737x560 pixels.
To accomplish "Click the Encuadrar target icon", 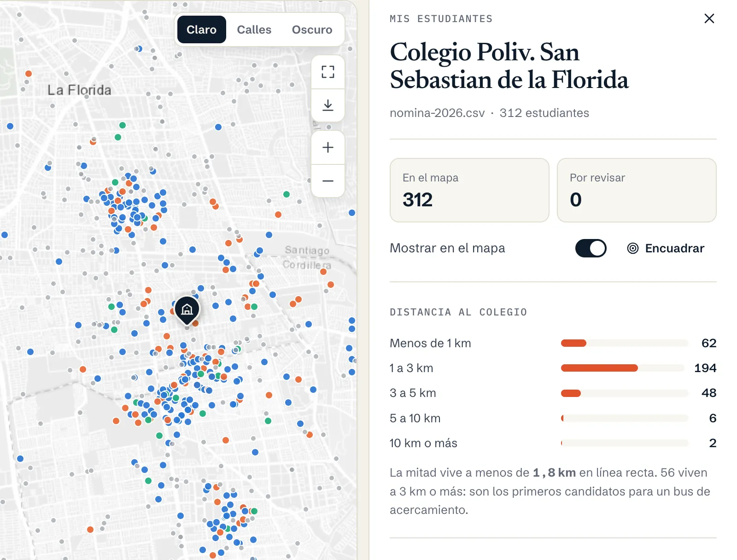I will pyautogui.click(x=633, y=248).
